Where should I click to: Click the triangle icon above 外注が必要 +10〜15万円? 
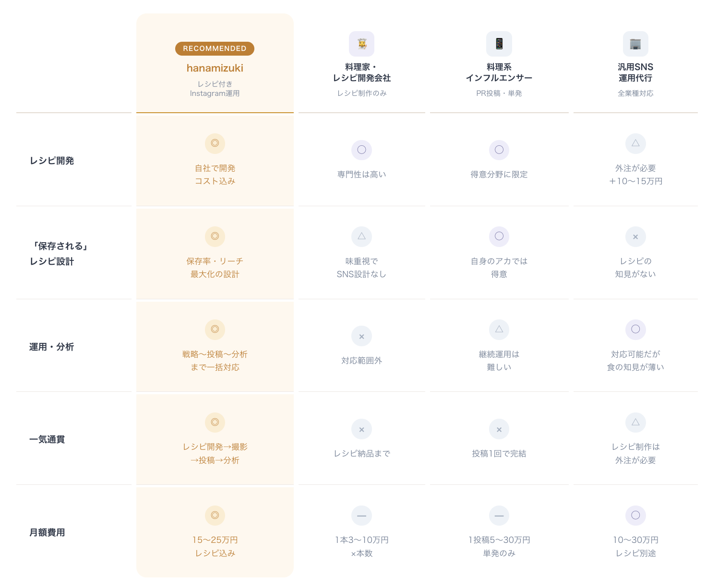[635, 143]
